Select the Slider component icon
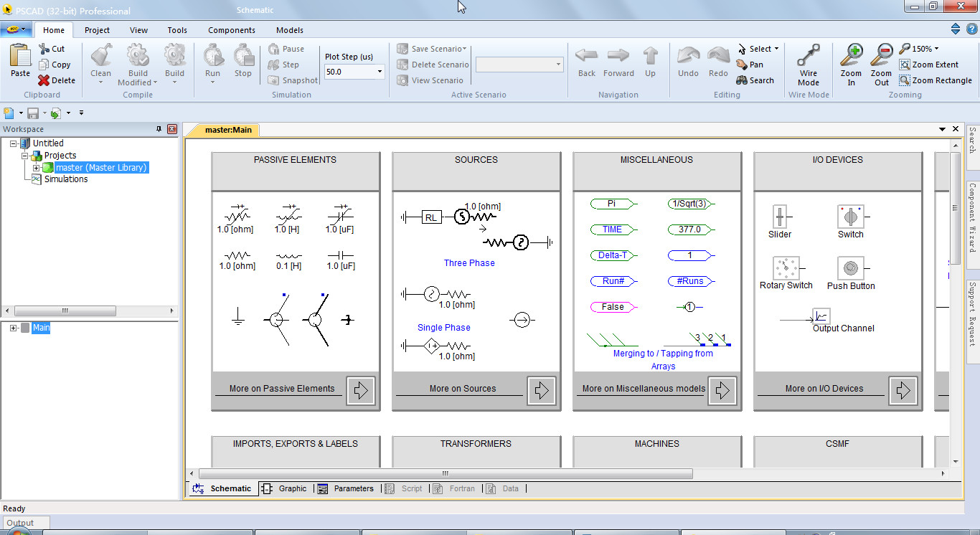The image size is (980, 535). [780, 217]
